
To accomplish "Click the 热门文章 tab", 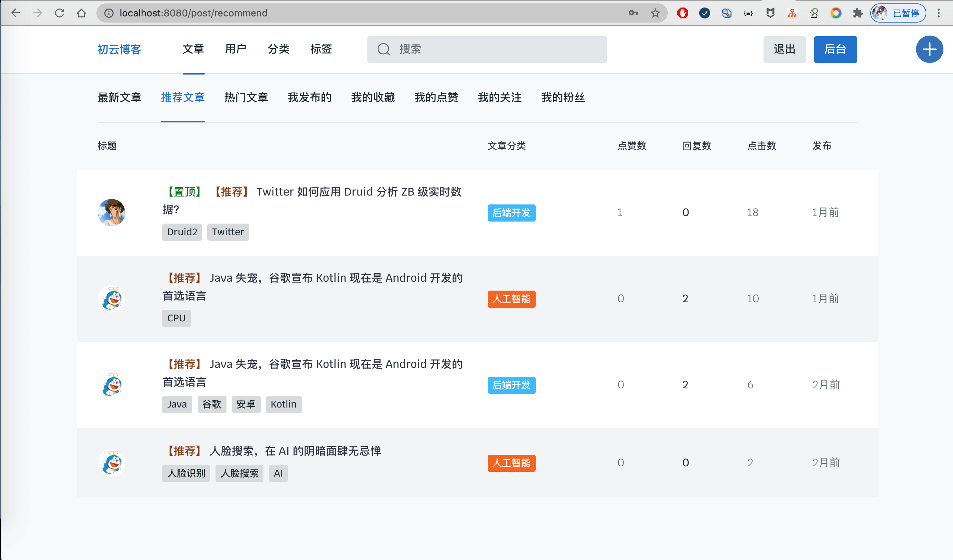I will (x=246, y=97).
